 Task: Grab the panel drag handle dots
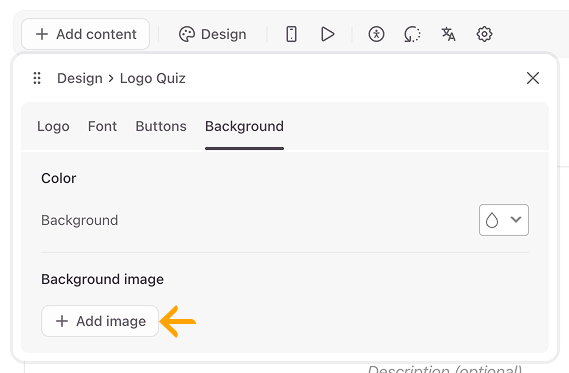(x=37, y=78)
